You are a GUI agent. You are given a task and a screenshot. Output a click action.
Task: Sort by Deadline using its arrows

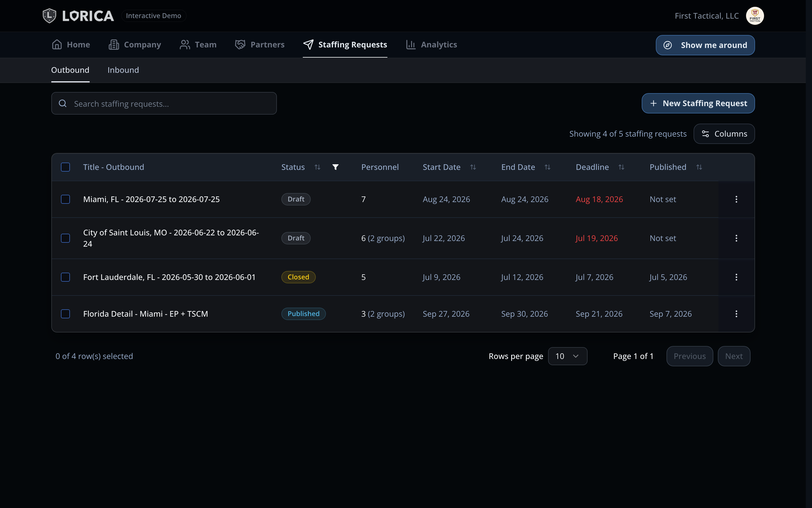pyautogui.click(x=621, y=167)
